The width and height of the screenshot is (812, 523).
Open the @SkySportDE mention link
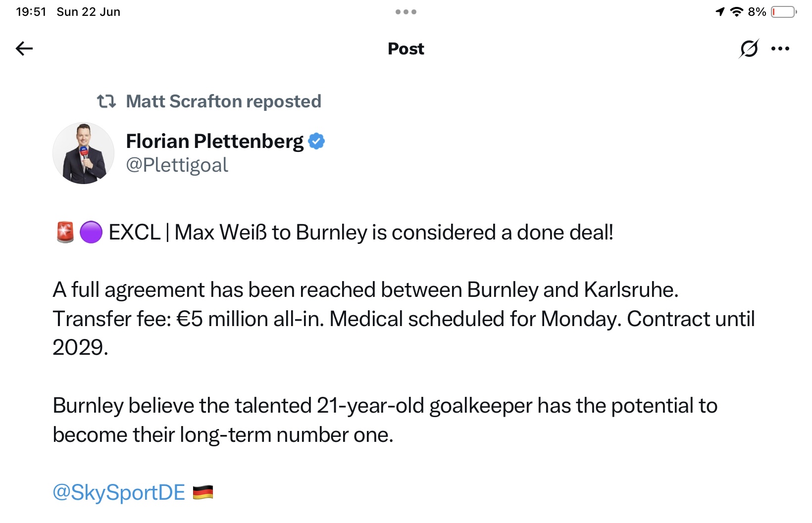click(x=119, y=492)
